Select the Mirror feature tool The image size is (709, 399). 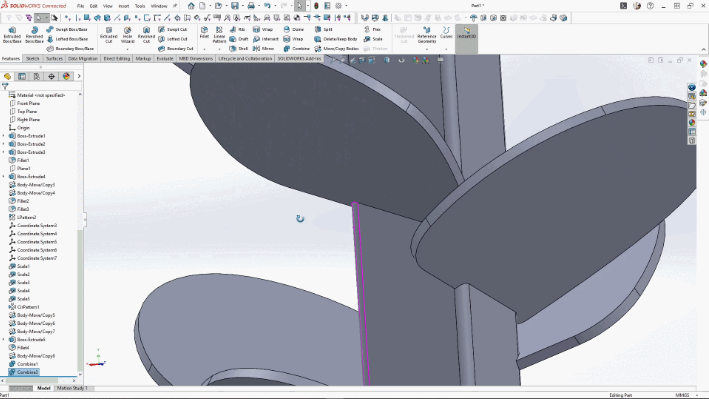pos(264,48)
